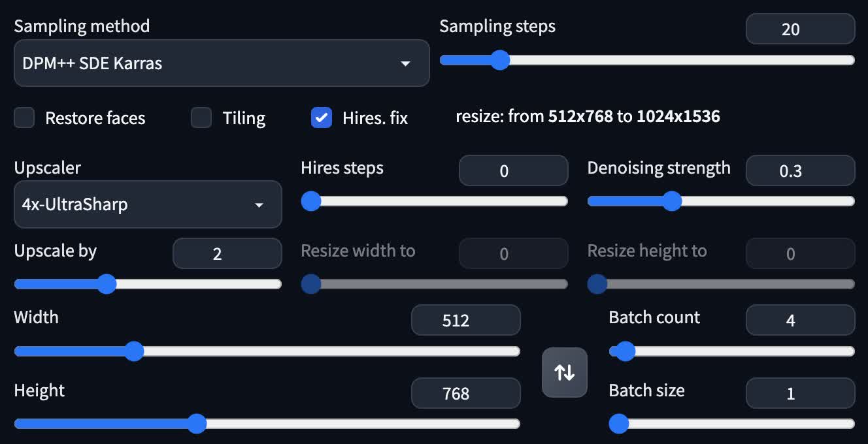Select the Hires steps value field
The image size is (868, 444).
tap(513, 170)
